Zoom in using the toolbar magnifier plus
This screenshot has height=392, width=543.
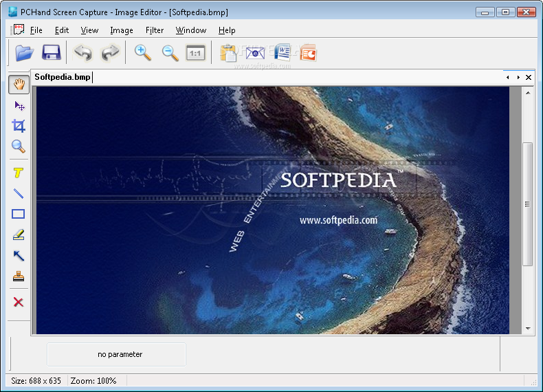point(143,53)
